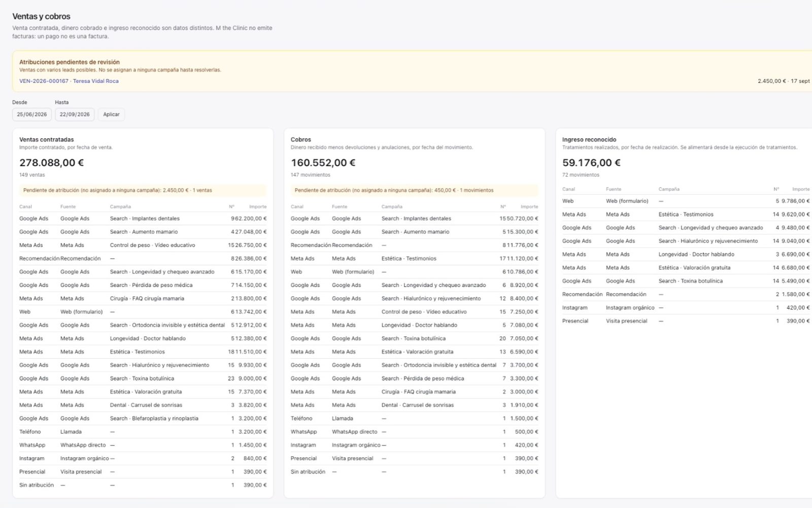Select the WhatsApp directo row in Cobros
812x508 pixels.
click(x=414, y=432)
